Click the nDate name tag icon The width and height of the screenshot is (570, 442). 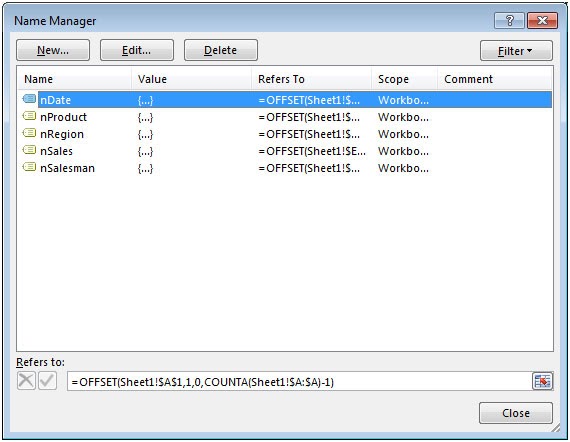pos(29,99)
